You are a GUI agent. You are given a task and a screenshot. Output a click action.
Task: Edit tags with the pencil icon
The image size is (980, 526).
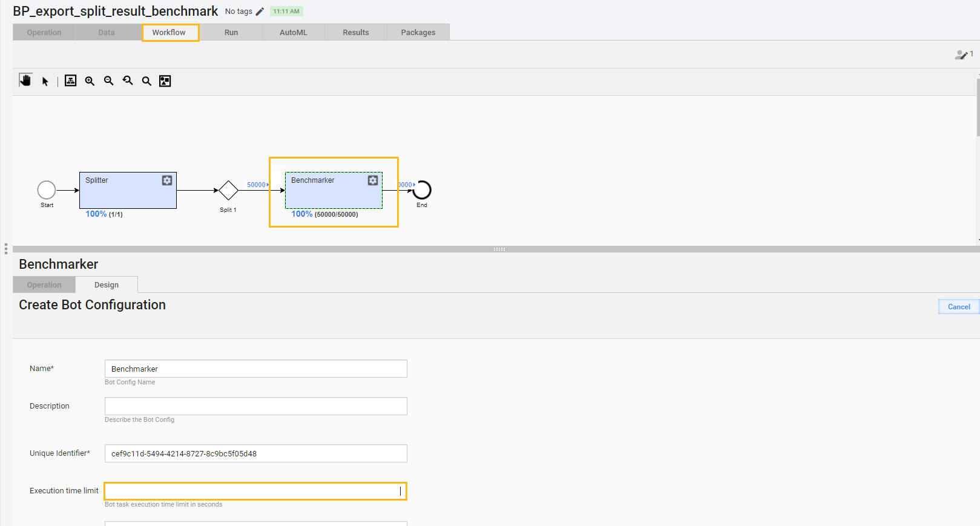(260, 12)
